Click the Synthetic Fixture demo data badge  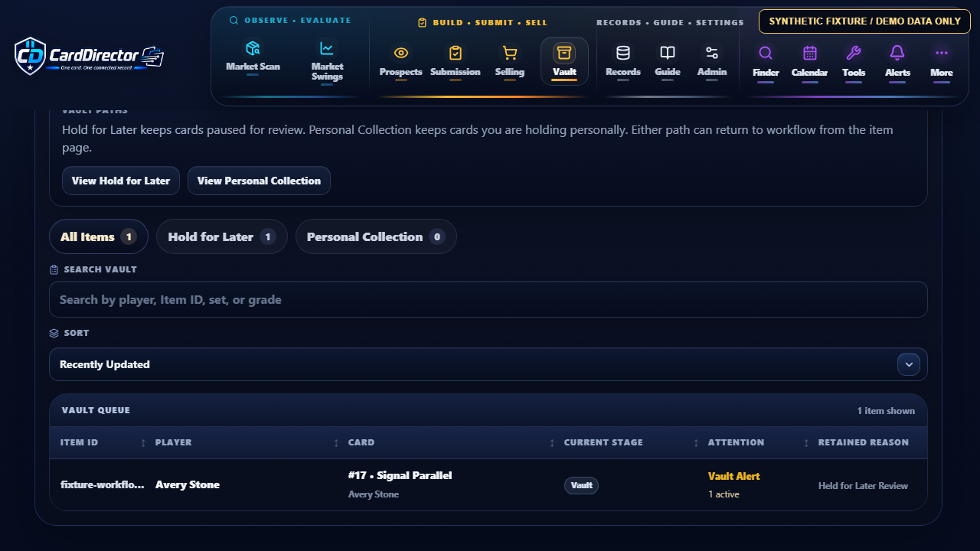(864, 21)
